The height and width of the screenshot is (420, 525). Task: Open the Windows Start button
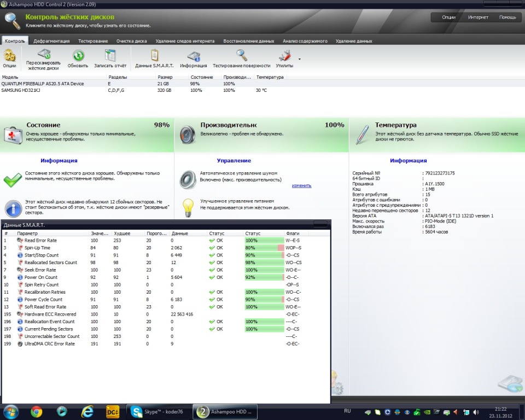tap(10, 411)
